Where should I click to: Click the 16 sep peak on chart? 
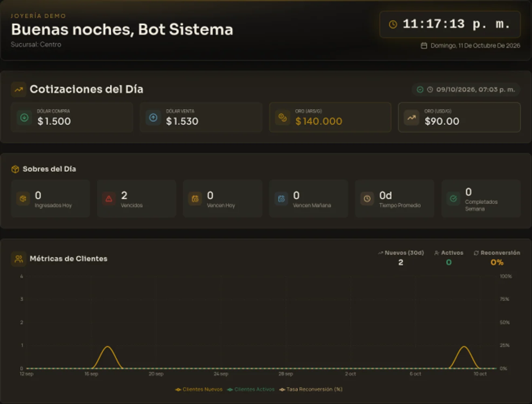[x=108, y=347]
